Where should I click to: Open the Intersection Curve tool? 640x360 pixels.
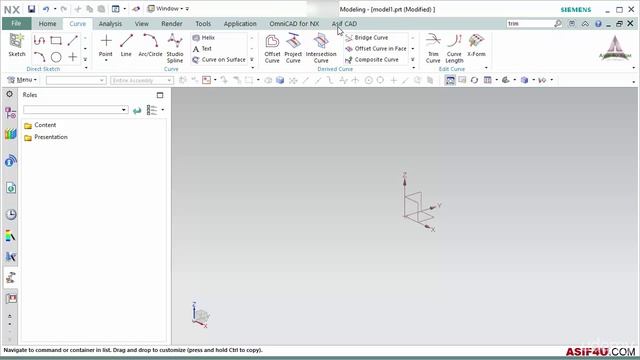click(321, 48)
